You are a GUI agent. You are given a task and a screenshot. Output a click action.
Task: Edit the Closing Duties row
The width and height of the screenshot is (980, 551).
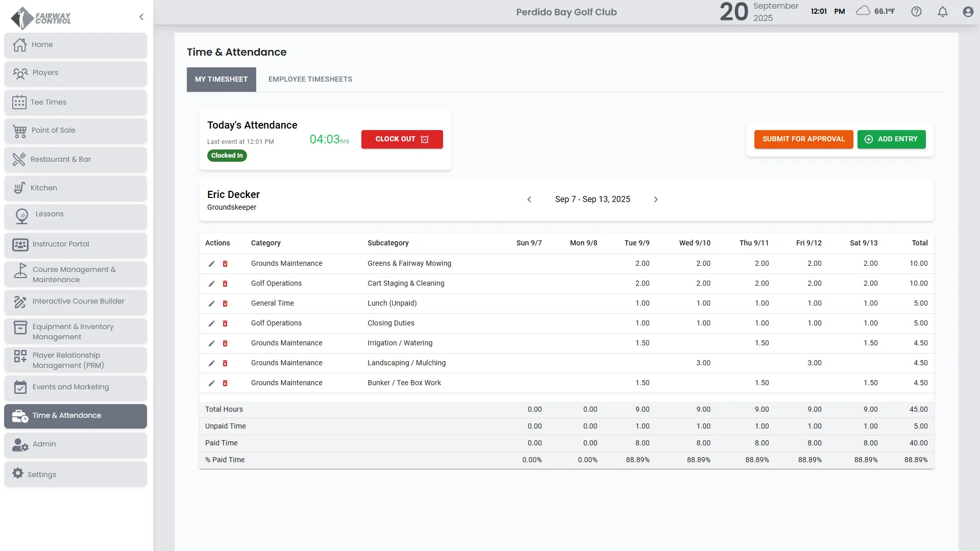(x=211, y=323)
